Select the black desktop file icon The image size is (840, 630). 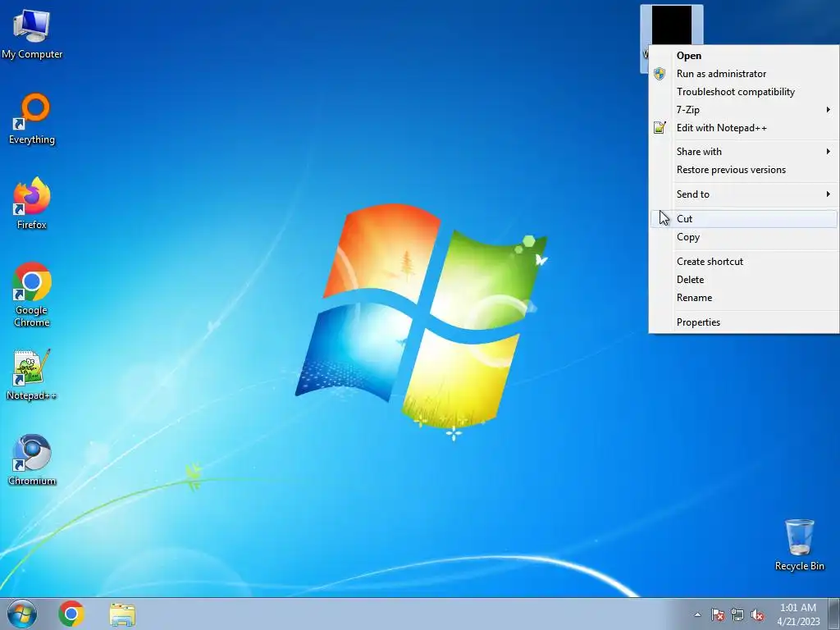(x=671, y=25)
